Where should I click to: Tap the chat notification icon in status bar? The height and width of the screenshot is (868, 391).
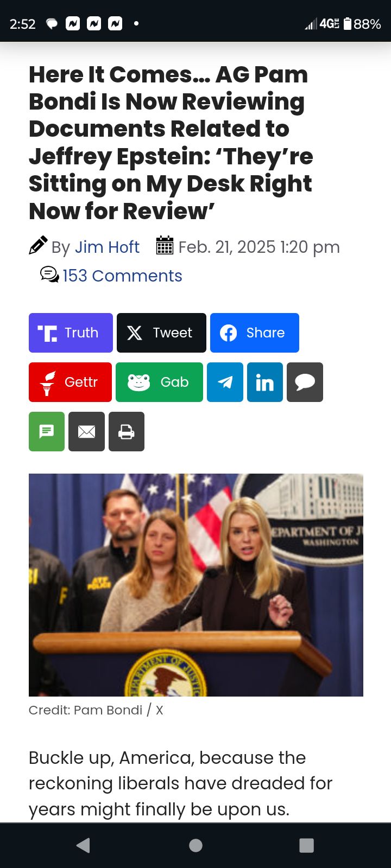click(x=52, y=24)
